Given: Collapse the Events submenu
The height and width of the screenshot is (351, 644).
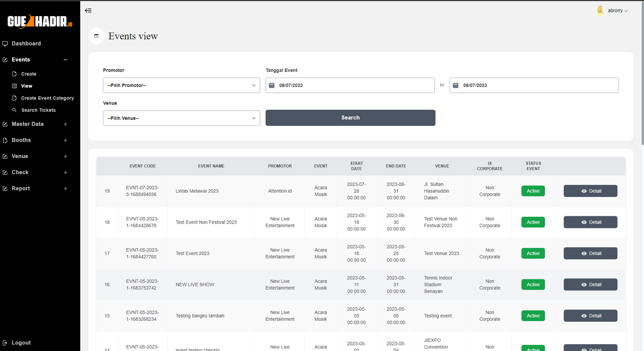Looking at the screenshot, I should tap(65, 60).
